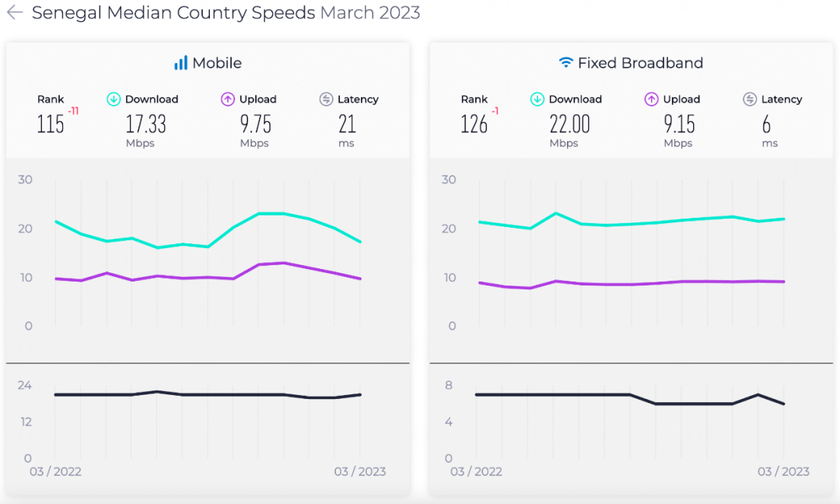Click the Fixed Broadband panel heading
Image resolution: width=840 pixels, height=504 pixels.
[x=639, y=63]
